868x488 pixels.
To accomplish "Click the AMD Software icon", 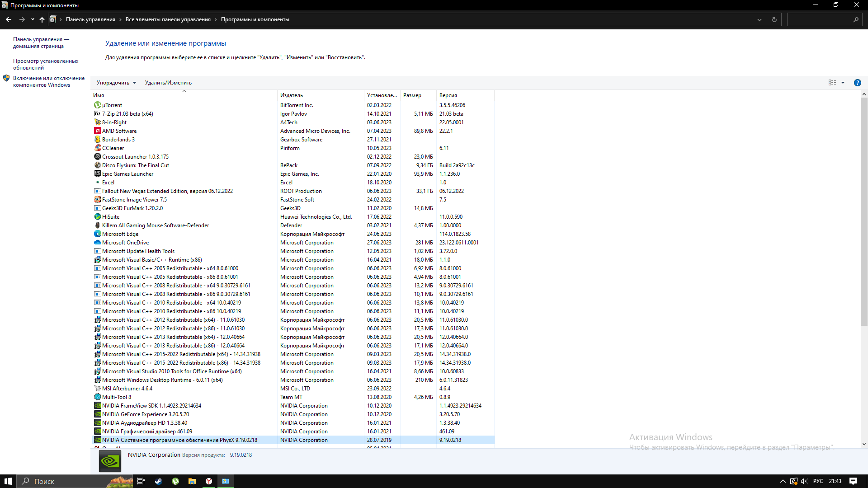I will point(97,131).
